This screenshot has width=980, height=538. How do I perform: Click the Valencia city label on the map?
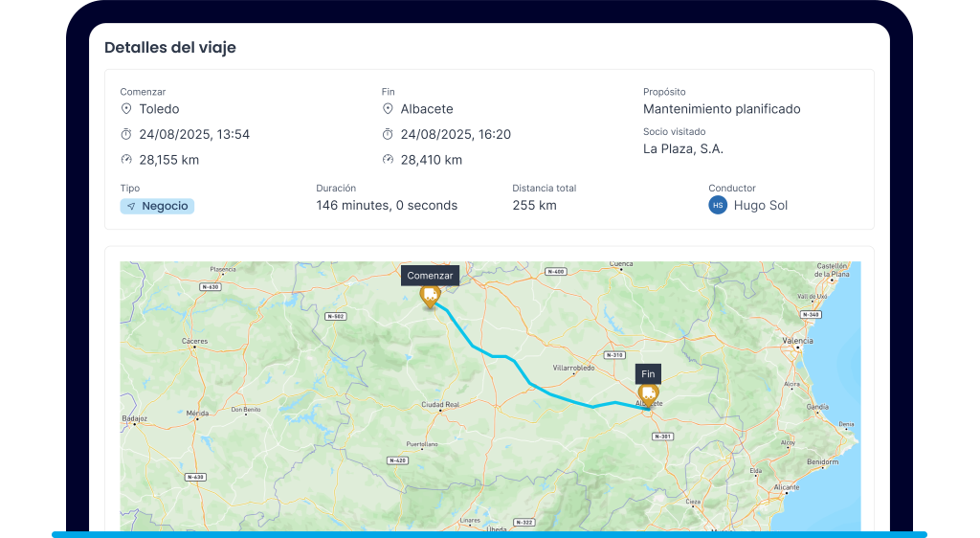[x=797, y=341]
